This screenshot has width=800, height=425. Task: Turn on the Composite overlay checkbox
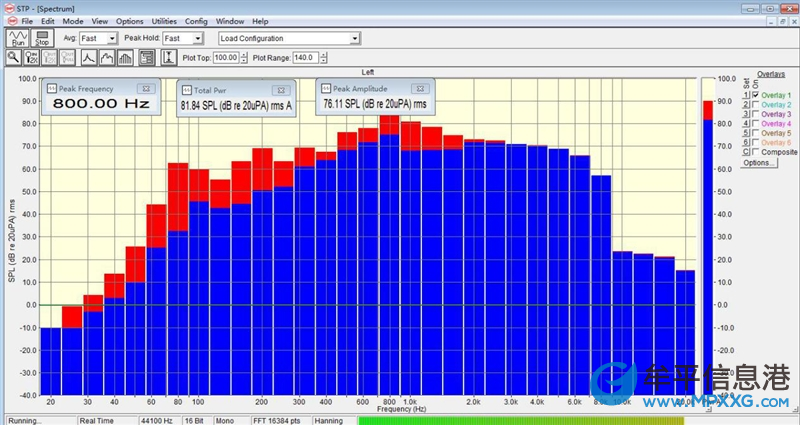tap(754, 152)
